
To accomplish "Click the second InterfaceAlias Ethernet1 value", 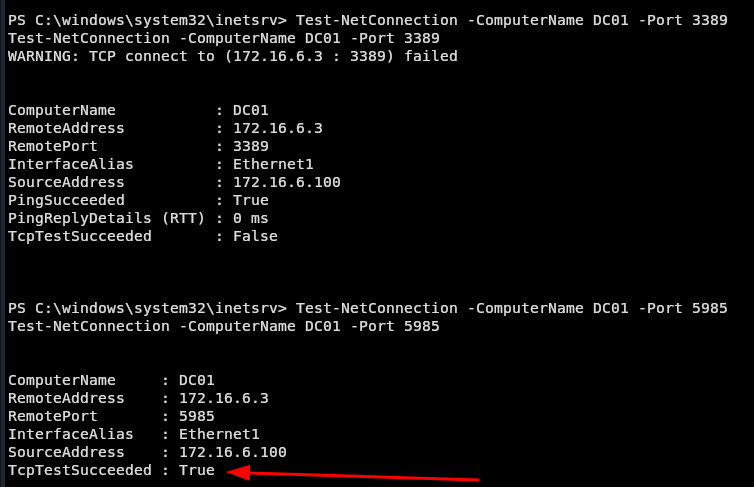I will (x=219, y=434).
